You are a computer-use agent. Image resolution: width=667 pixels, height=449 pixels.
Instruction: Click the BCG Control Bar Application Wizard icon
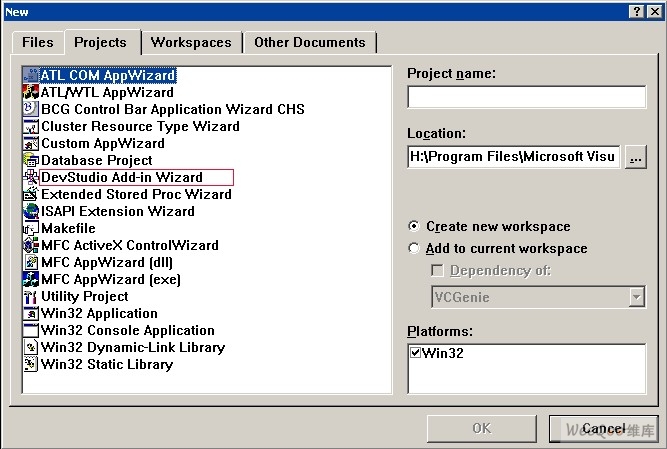pyautogui.click(x=31, y=109)
